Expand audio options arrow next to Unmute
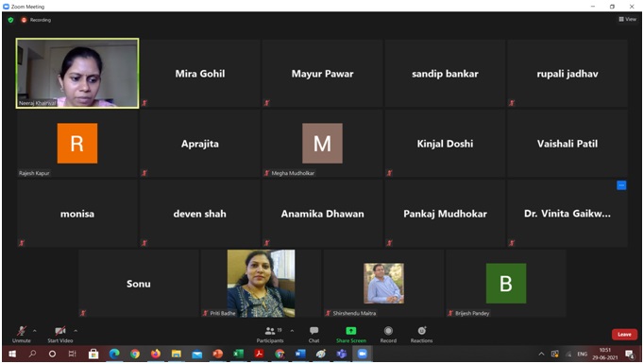This screenshot has width=644, height=364. tap(35, 331)
